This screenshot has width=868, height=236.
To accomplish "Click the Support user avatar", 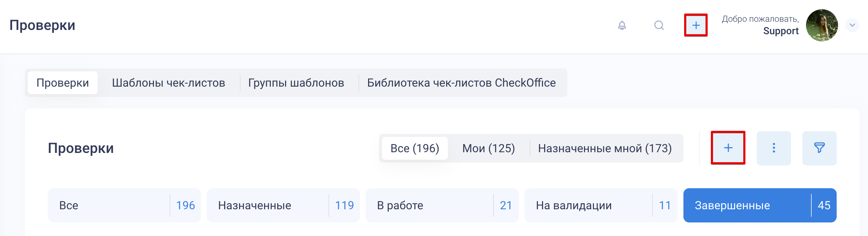I will click(x=822, y=25).
